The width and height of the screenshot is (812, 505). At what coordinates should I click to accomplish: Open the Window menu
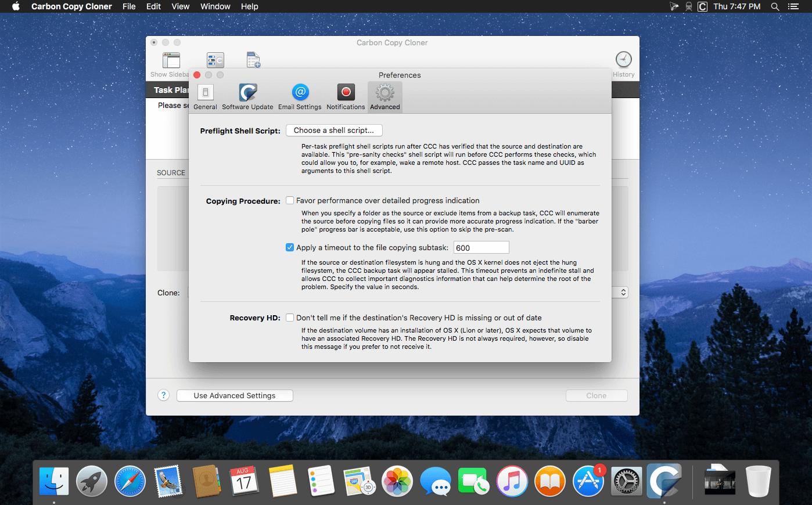tap(215, 6)
